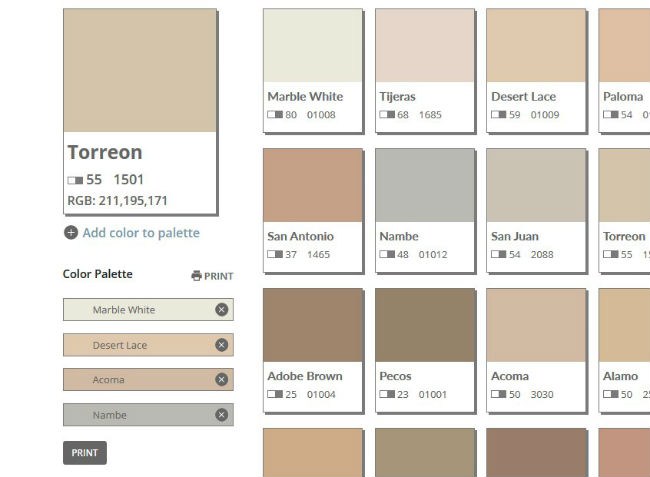Click the 01001 code under Pecos
The width and height of the screenshot is (650, 477).
point(433,395)
